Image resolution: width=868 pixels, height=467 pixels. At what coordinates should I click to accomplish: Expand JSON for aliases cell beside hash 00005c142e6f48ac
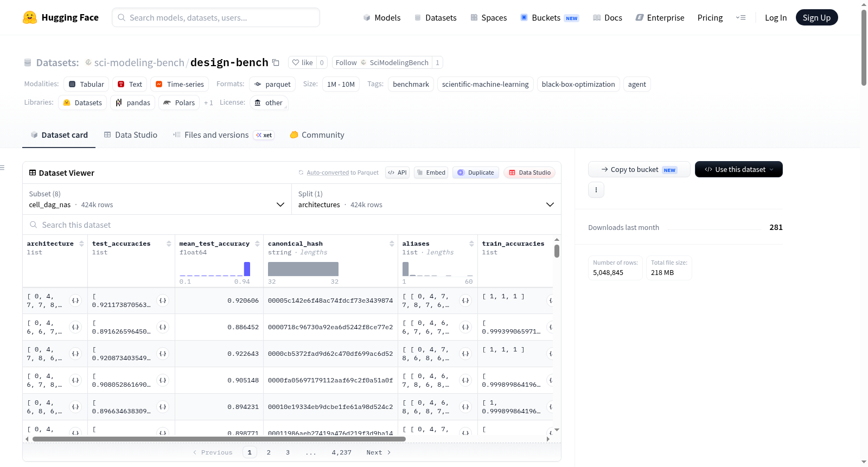tap(465, 300)
